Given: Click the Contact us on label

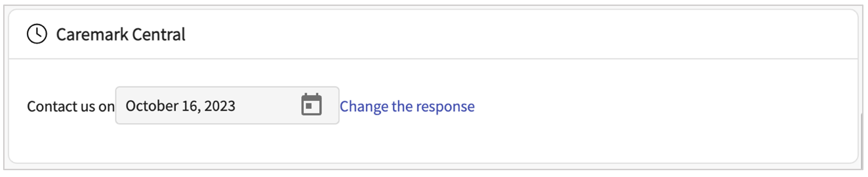Looking at the screenshot, I should [71, 106].
